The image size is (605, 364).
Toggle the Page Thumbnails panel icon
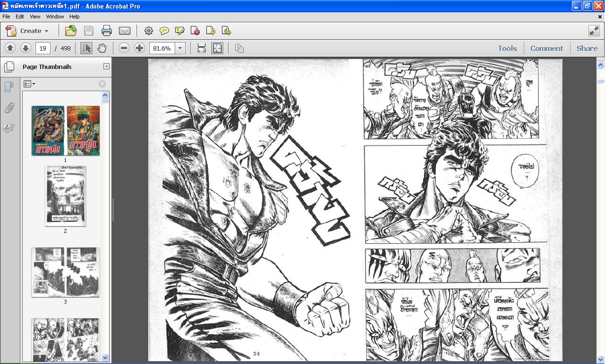click(x=9, y=67)
